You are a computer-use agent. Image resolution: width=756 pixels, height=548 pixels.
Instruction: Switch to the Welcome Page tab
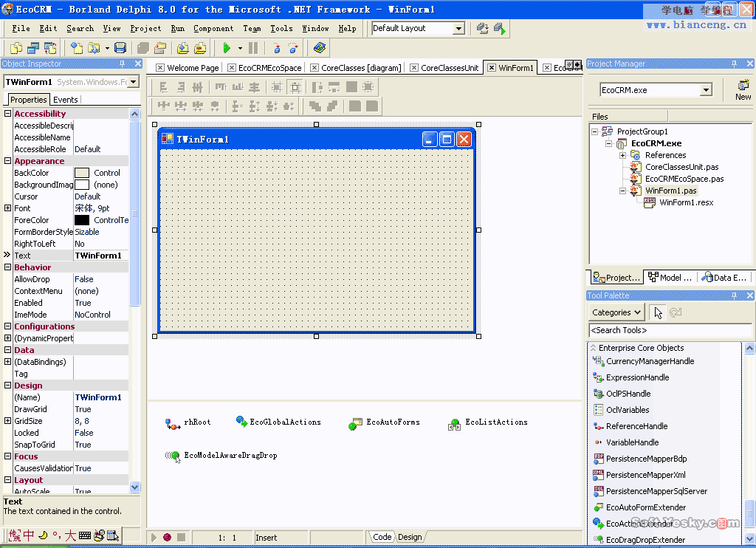point(188,68)
